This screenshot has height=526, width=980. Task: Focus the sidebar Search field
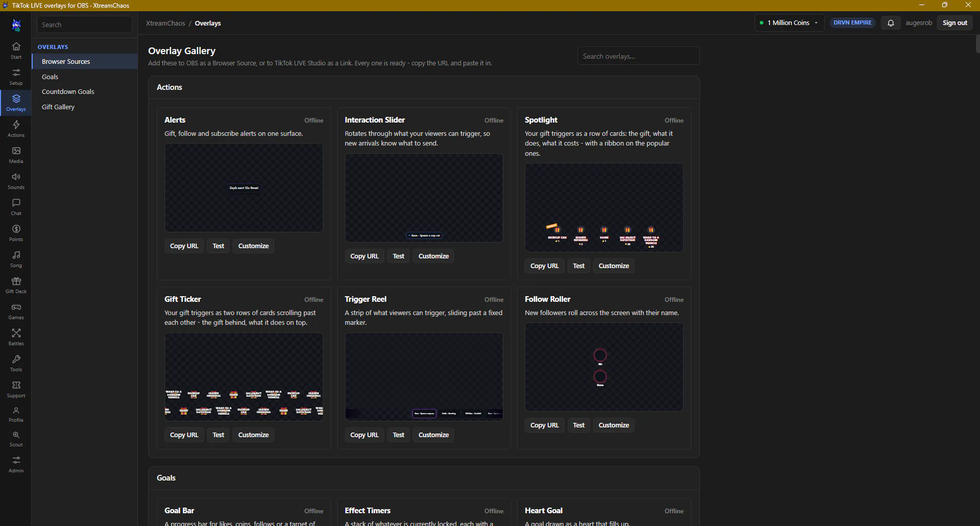click(84, 25)
